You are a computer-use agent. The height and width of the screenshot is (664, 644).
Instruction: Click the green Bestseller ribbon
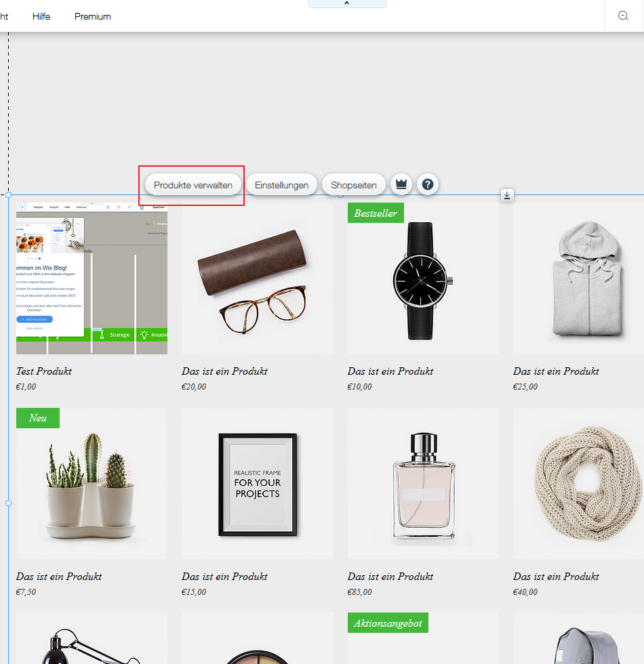click(x=376, y=213)
